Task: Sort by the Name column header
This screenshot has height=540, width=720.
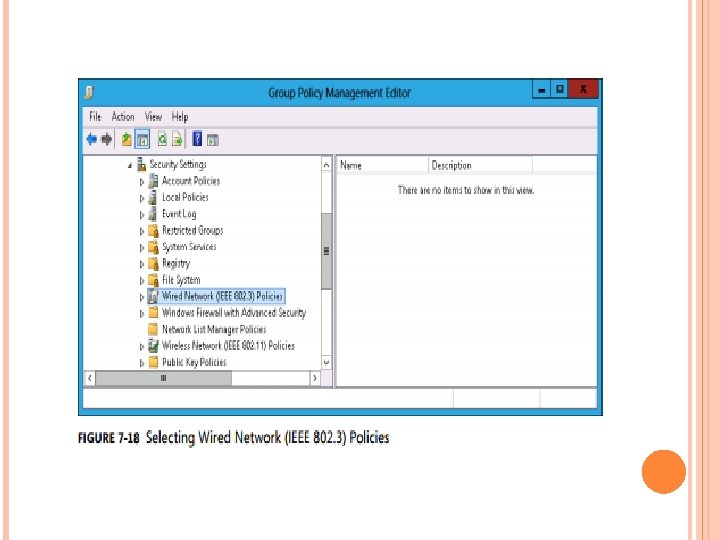Action: (x=382, y=165)
